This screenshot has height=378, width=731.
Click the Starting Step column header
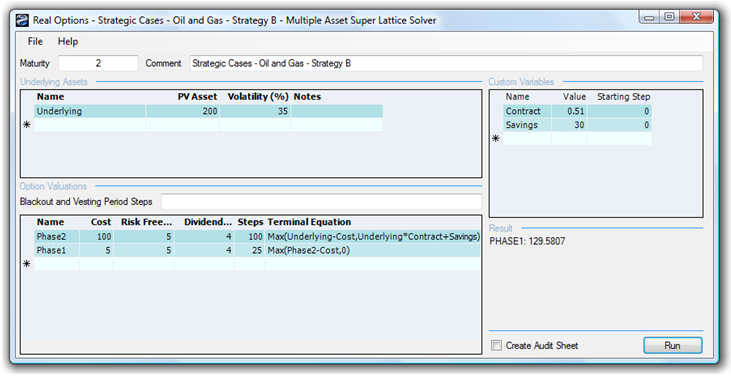623,97
